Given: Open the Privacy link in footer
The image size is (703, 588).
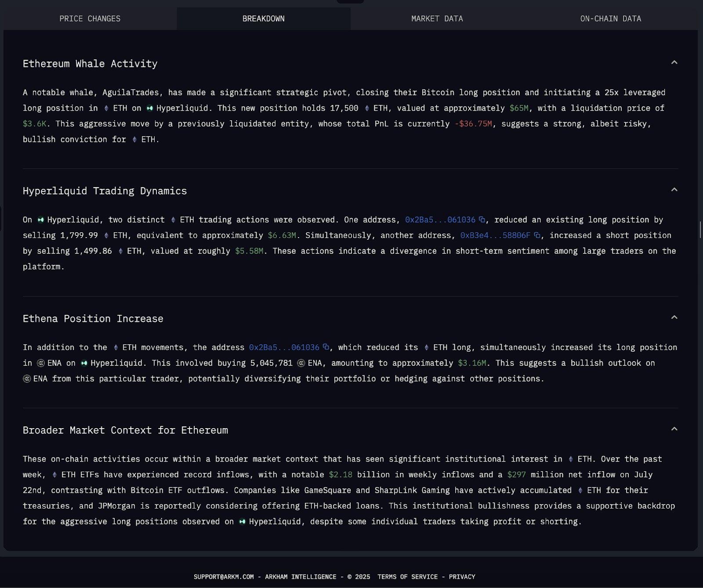Looking at the screenshot, I should click(462, 577).
